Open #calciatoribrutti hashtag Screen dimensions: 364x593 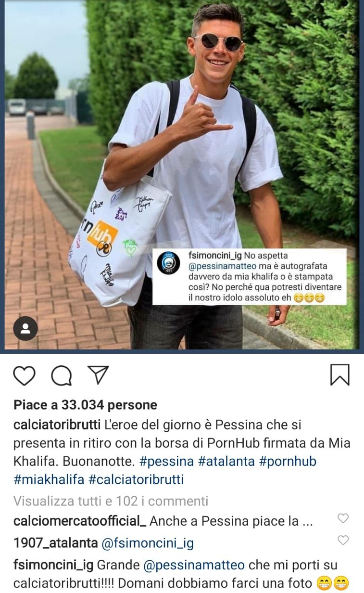point(137,479)
